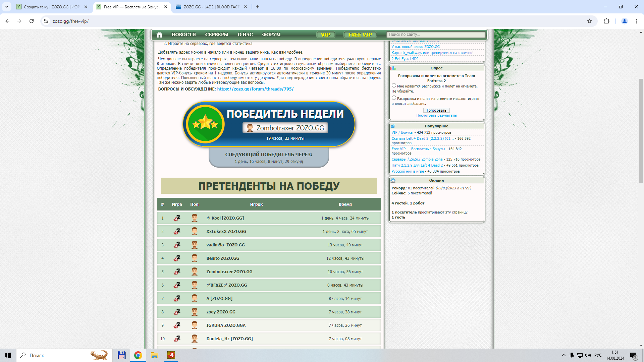Viewport: 644px width, 362px height.
Task: Show hidden system tray icons chevron
Action: (563, 355)
